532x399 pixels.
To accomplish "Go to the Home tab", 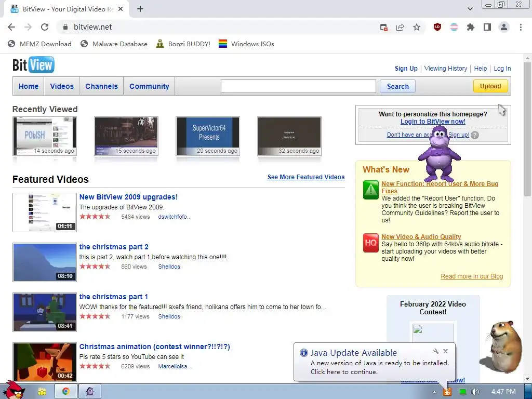I will 29,86.
